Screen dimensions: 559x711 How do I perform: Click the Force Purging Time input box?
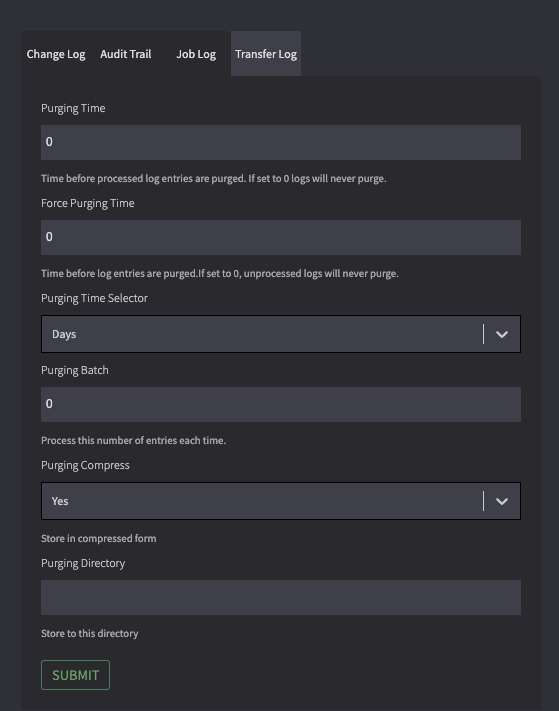[281, 237]
